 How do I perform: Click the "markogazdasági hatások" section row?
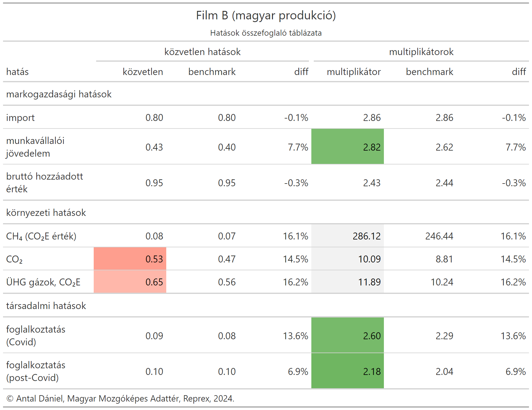(x=59, y=94)
